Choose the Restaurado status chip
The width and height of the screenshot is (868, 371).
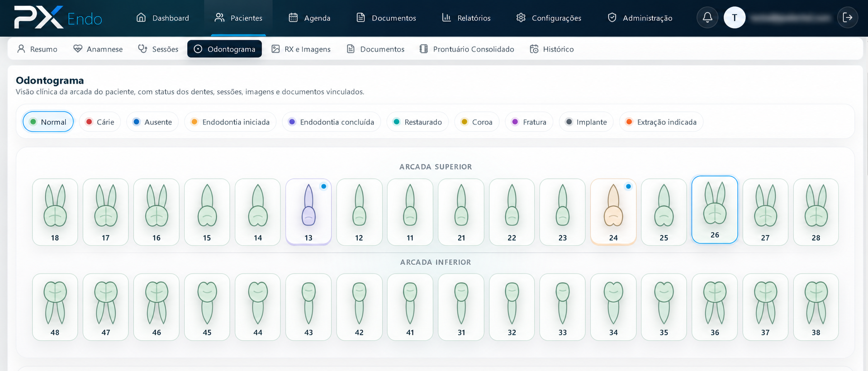[417, 122]
